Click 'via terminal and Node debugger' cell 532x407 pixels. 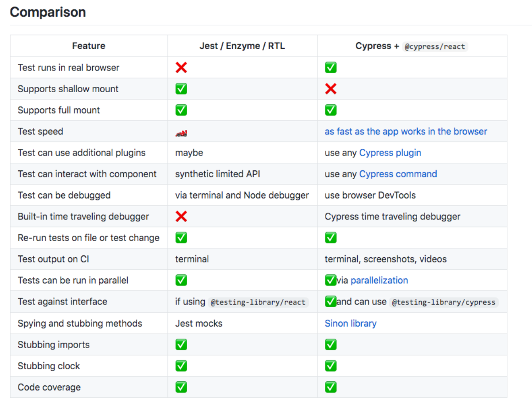coord(242,195)
